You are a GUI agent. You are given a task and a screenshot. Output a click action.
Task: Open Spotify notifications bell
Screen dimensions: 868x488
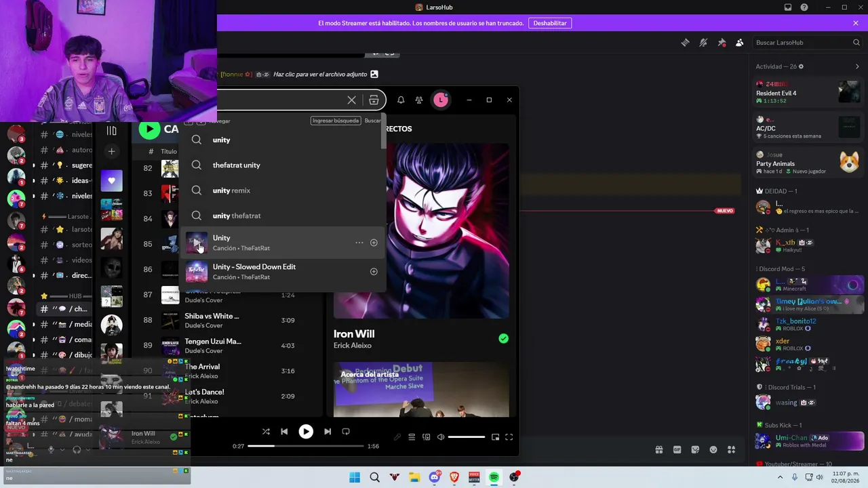pos(401,100)
